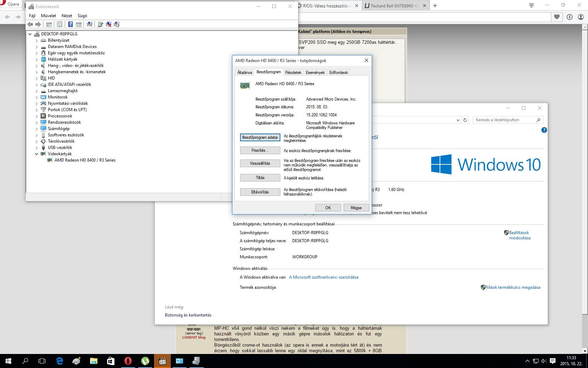Screen dimensions: 588x368
Task: Select AMD Radeon HD 8400 / R3 Series device
Action: pyautogui.click(x=85, y=160)
